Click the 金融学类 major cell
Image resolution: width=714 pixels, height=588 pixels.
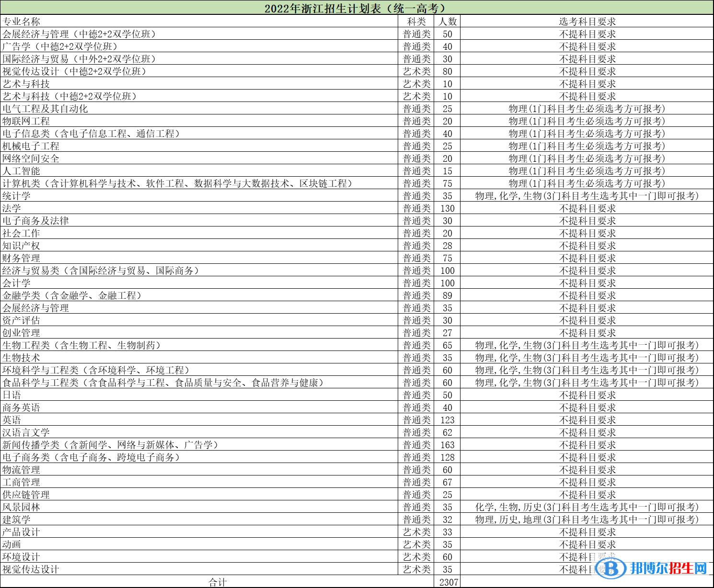tap(199, 295)
